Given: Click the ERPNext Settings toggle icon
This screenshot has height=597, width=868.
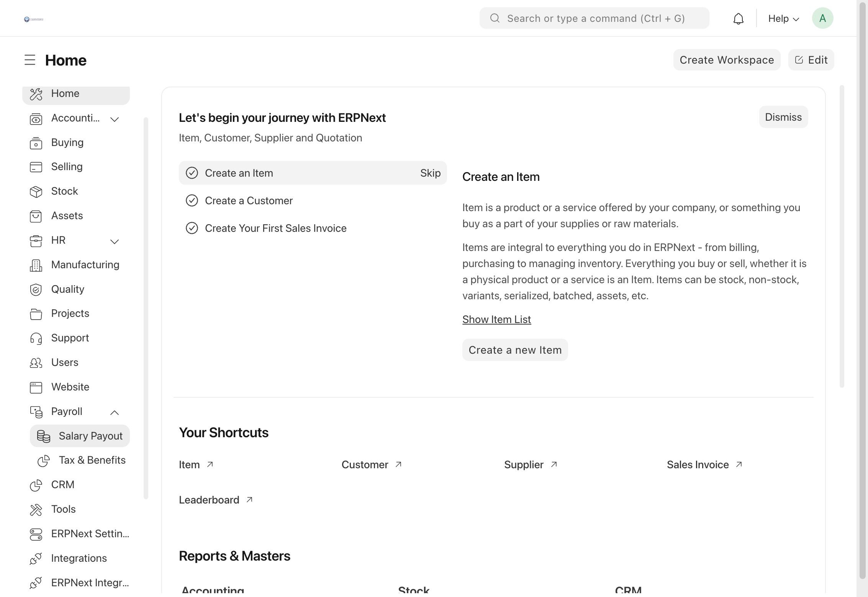Looking at the screenshot, I should (x=36, y=534).
